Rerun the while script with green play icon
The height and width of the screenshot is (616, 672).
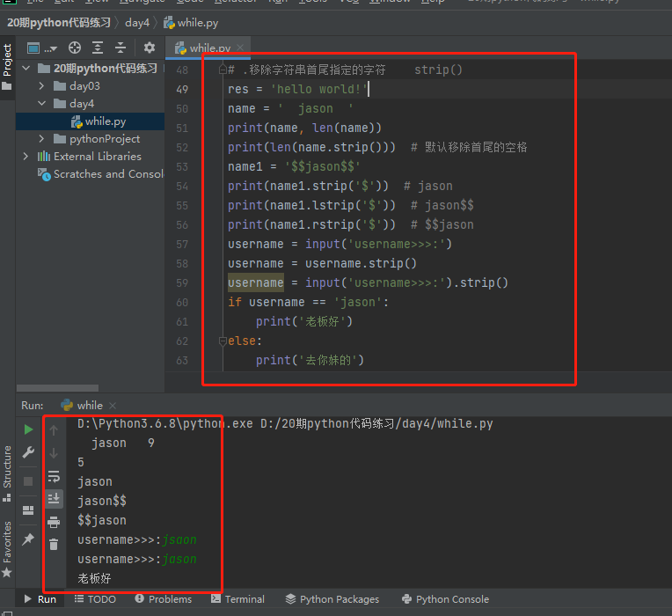[28, 429]
